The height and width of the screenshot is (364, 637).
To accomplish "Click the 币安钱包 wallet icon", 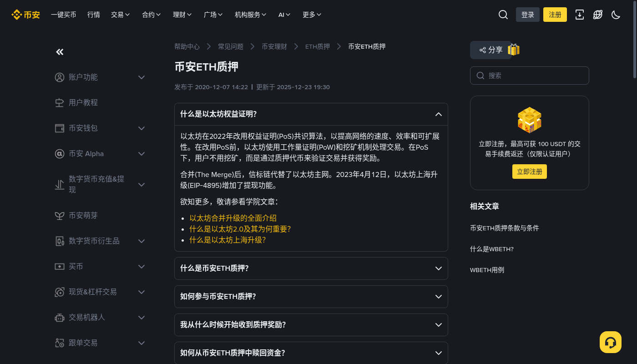I will (x=60, y=128).
